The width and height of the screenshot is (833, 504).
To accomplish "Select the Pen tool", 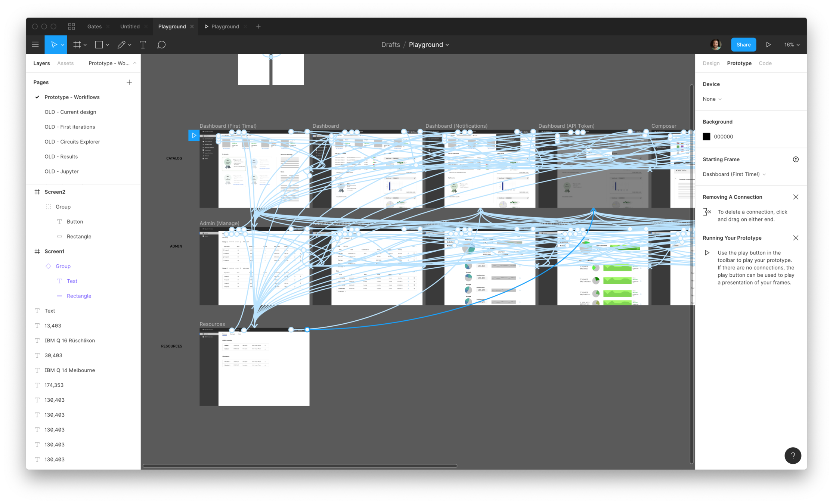I will click(x=121, y=44).
